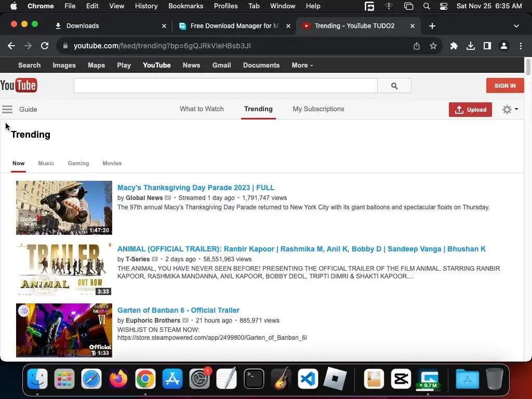Expand the More dropdown in the Google bar

click(x=302, y=65)
